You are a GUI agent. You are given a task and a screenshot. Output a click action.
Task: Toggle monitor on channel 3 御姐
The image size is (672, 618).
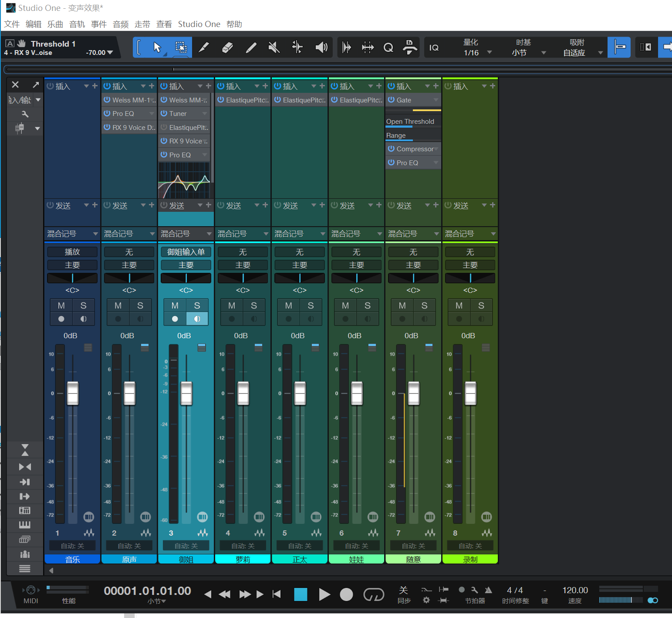pyautogui.click(x=197, y=319)
